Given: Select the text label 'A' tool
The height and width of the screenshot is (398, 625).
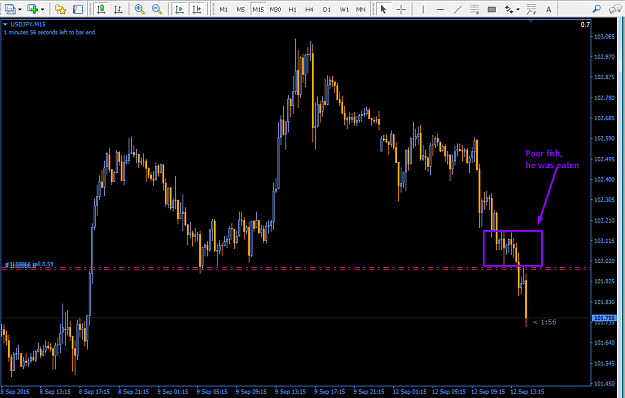Looking at the screenshot, I should (x=548, y=9).
